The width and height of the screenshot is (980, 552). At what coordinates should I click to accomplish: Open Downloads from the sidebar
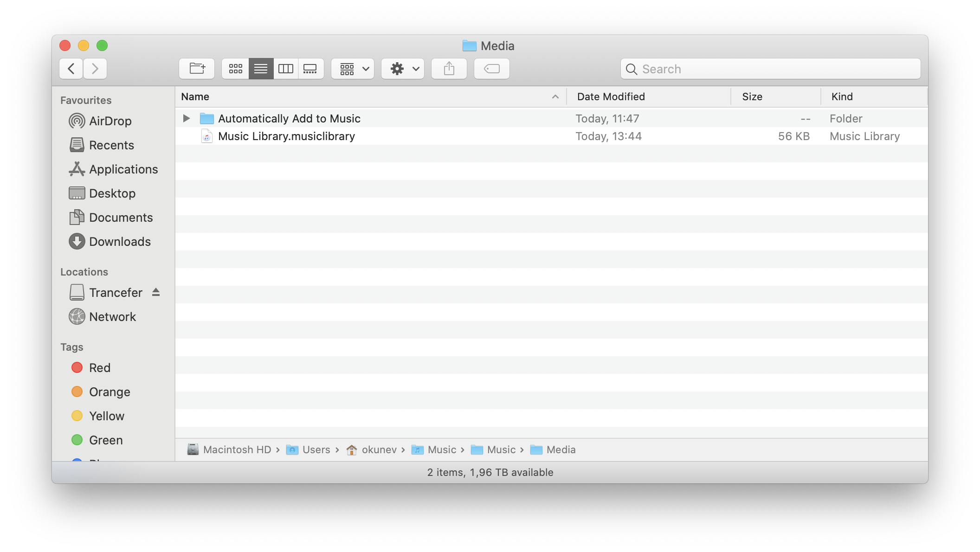(x=120, y=242)
